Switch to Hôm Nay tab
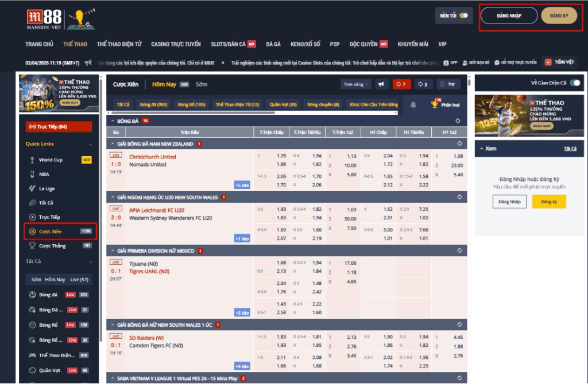Image resolution: width=588 pixels, height=387 pixels. [x=164, y=84]
